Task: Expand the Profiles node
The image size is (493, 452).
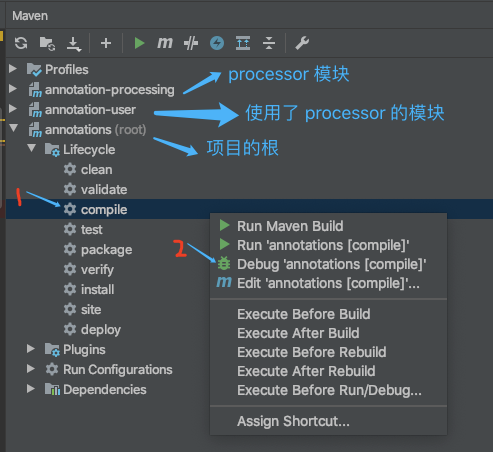Action: pos(13,69)
